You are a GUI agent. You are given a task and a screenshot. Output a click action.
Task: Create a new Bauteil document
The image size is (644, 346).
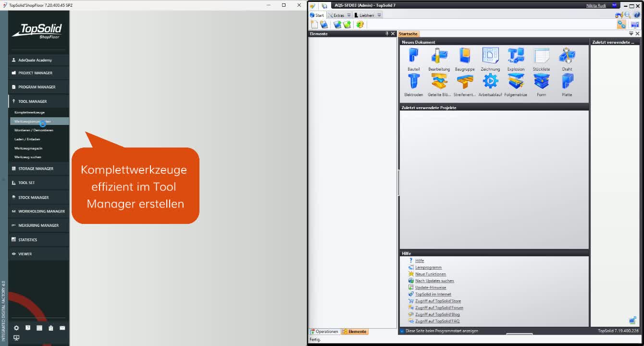tap(413, 60)
